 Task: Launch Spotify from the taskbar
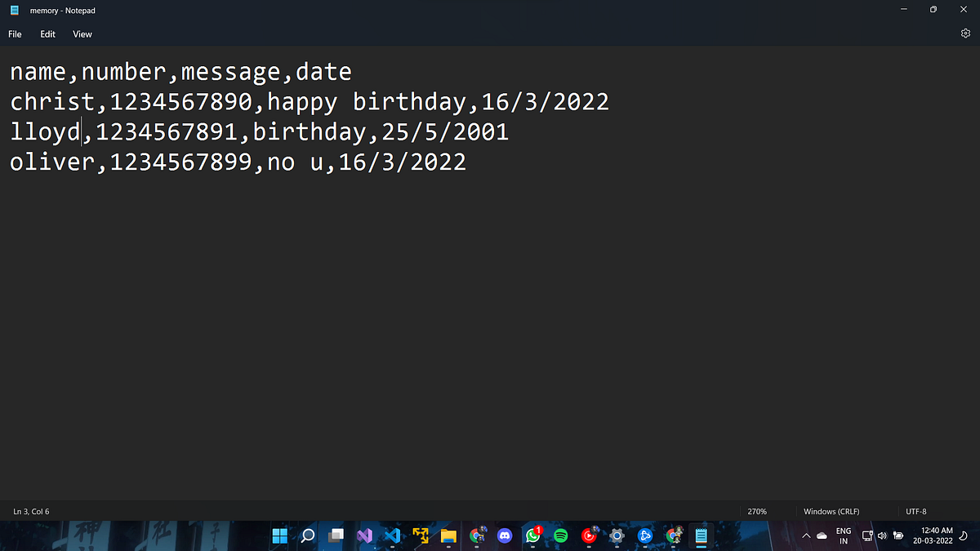coord(561,535)
